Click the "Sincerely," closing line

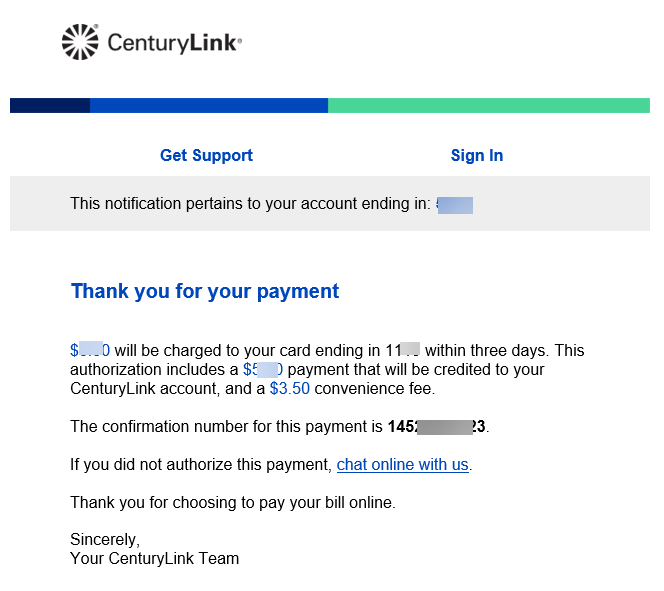(105, 540)
